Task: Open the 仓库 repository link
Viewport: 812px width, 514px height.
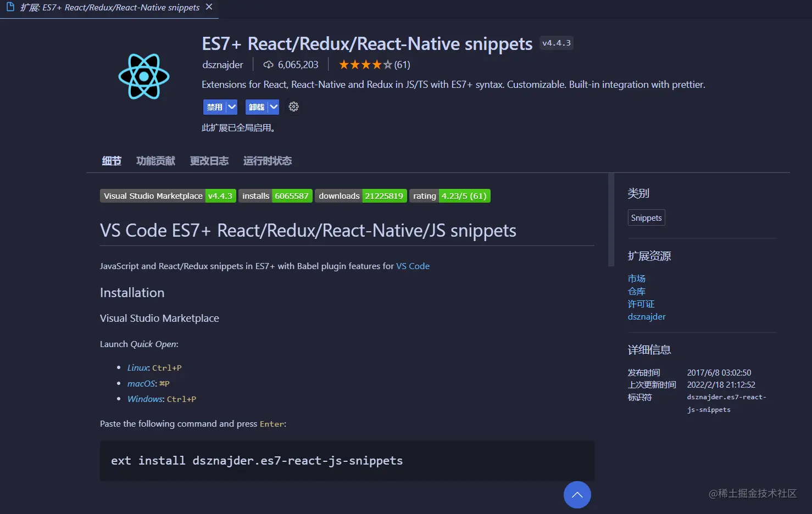Action: click(x=637, y=292)
